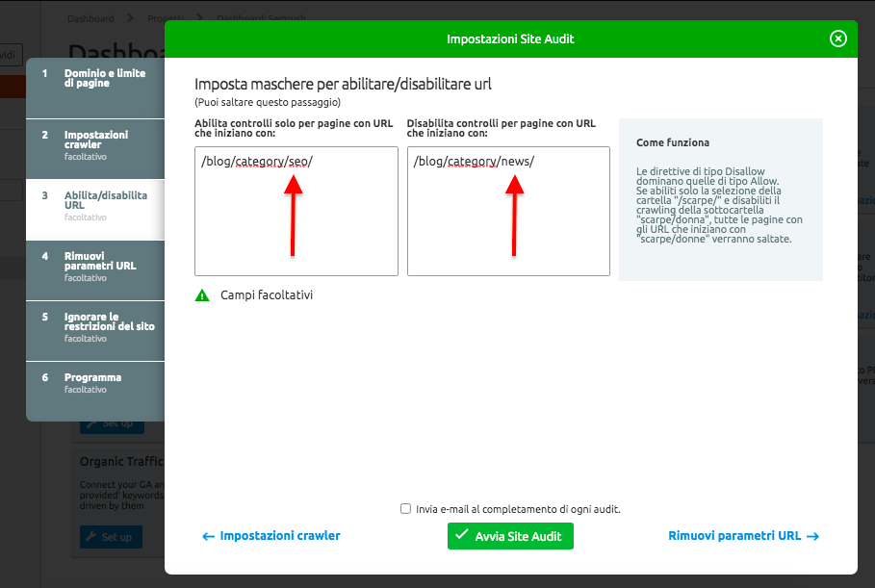The width and height of the screenshot is (875, 588).
Task: Click the disallow URL field containing /blog/category/news/
Action: pyautogui.click(x=508, y=211)
